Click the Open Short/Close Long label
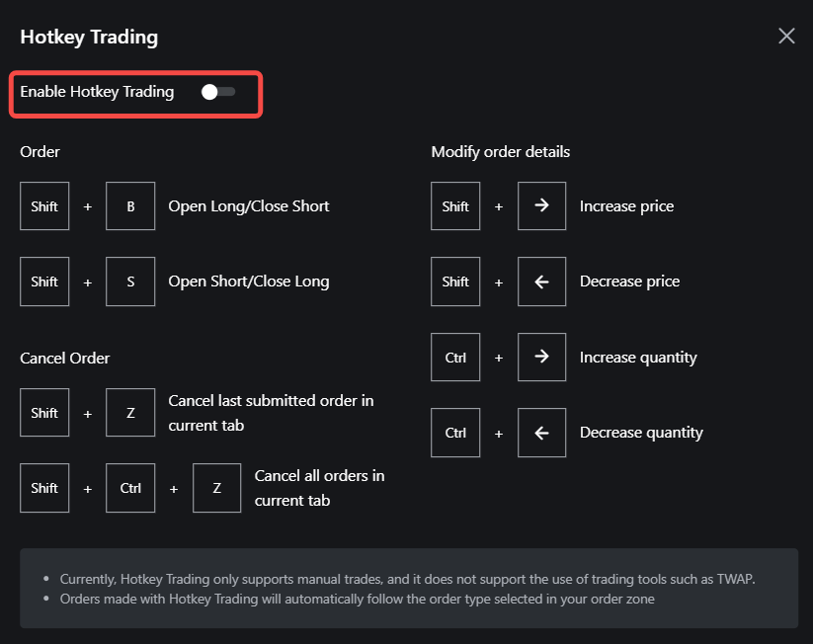The width and height of the screenshot is (813, 644). 249,282
